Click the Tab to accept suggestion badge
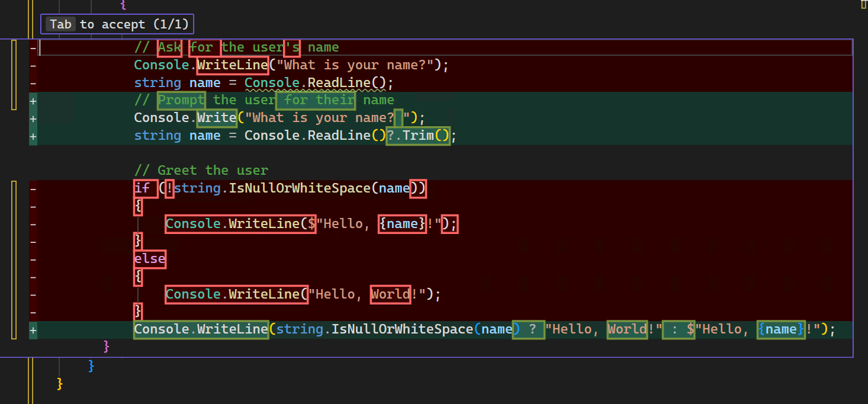The height and width of the screenshot is (404, 868). (117, 24)
